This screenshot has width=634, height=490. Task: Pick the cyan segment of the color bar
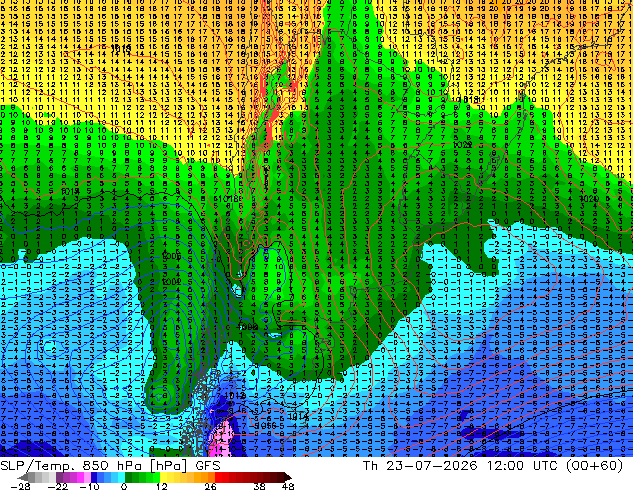pos(121,477)
